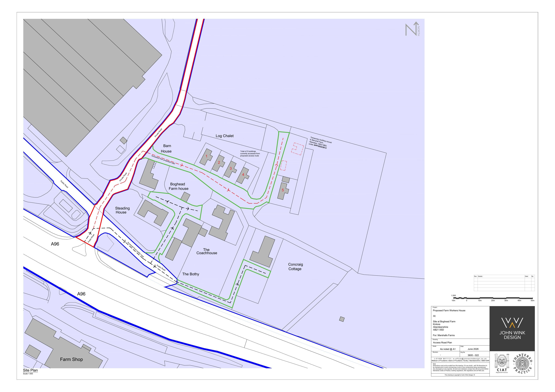555x392 pixels.
Task: Click the 'Site Plan' drawing title
Action: (30, 370)
